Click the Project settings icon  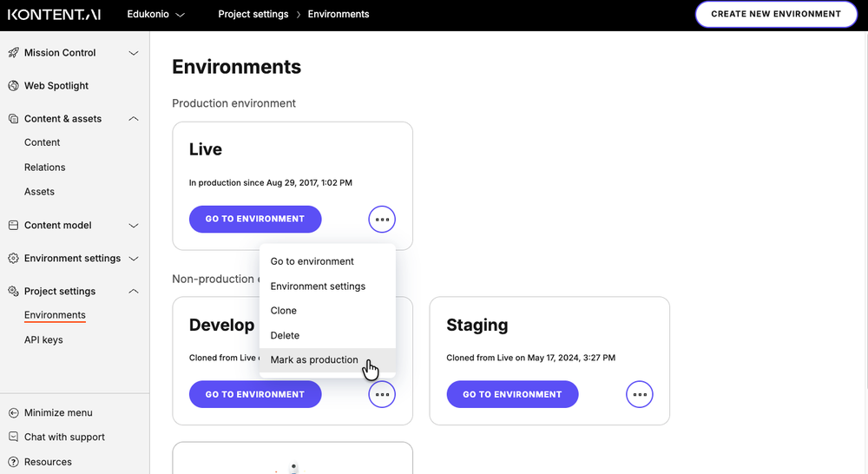click(x=13, y=292)
